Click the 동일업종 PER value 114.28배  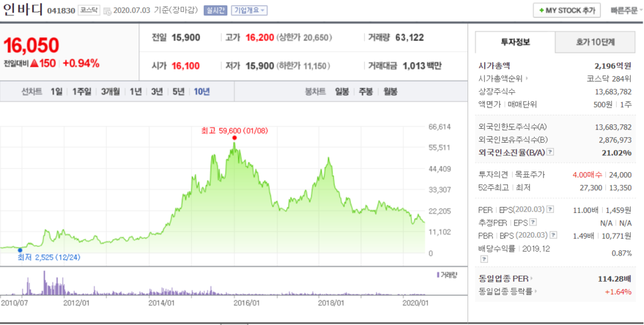(615, 279)
